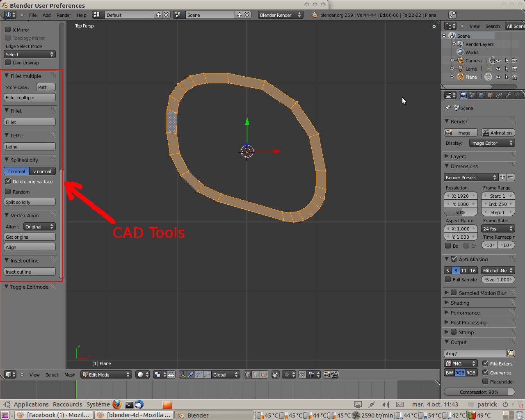
Task: Set anti-aliasing samples to 16
Action: point(473,270)
